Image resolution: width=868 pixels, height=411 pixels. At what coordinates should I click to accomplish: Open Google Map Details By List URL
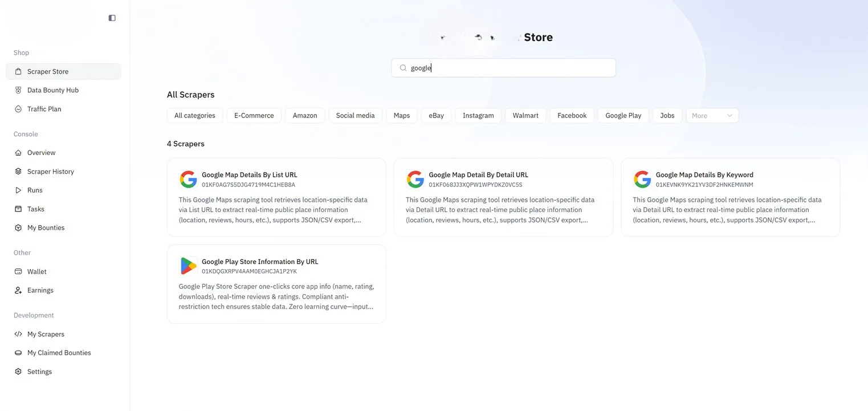point(249,175)
